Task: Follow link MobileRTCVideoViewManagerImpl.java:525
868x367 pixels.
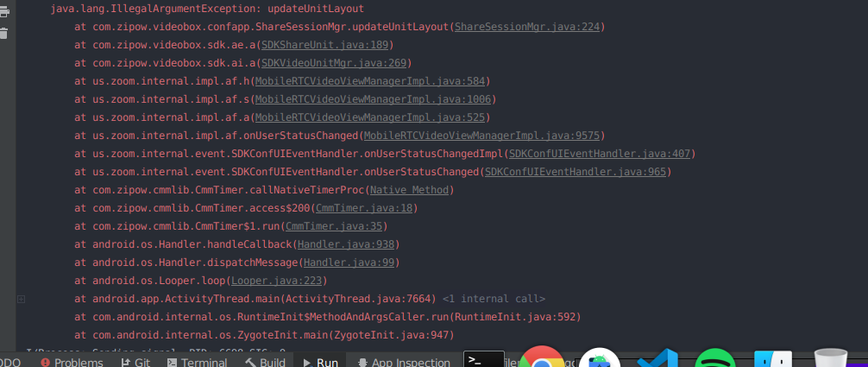Action: coord(370,117)
